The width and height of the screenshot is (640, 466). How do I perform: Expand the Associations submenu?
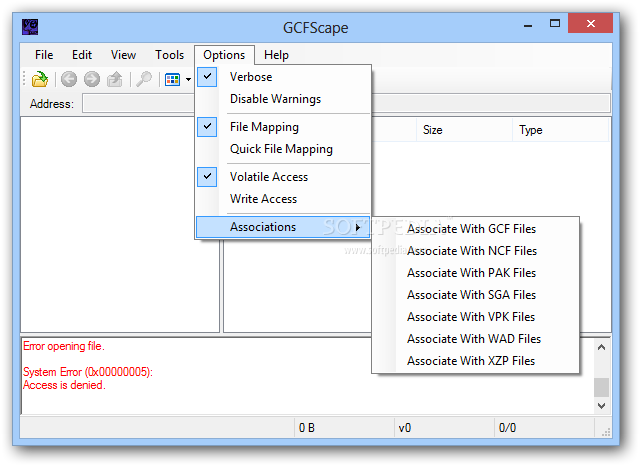283,227
